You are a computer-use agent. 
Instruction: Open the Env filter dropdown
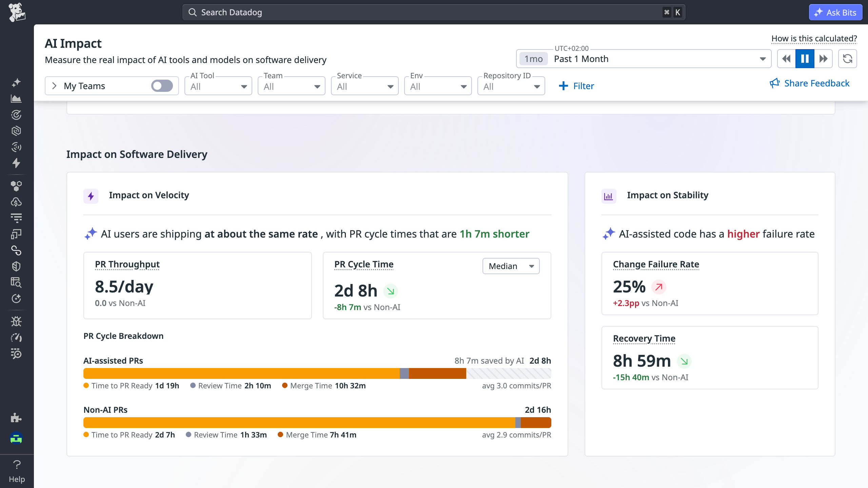[x=438, y=86]
